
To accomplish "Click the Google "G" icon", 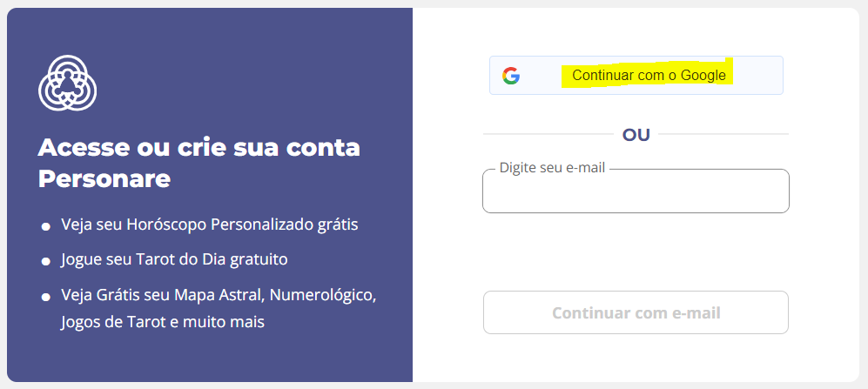I will (x=511, y=76).
